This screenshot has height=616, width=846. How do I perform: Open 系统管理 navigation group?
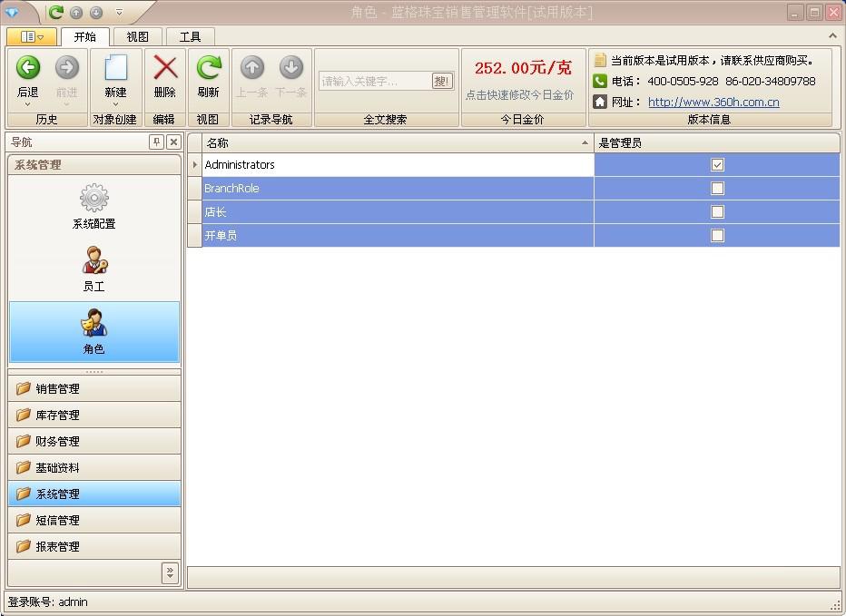(x=94, y=494)
